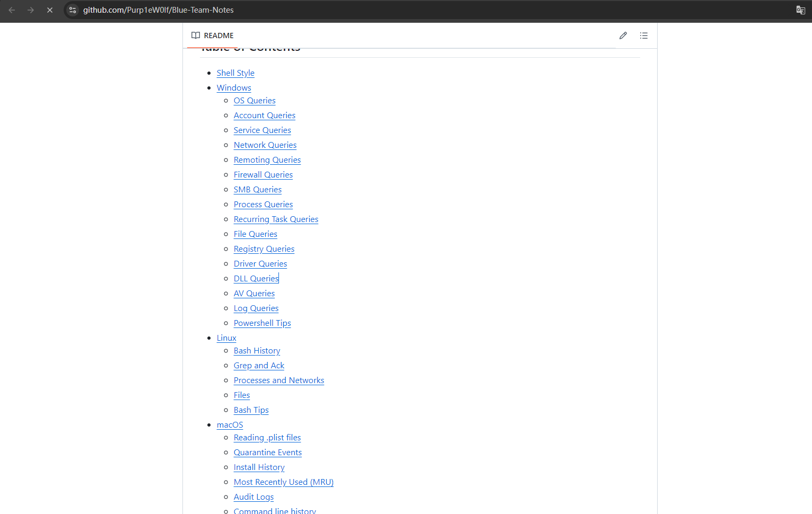Open site information icon in address bar
The height and width of the screenshot is (514, 812).
coord(73,10)
